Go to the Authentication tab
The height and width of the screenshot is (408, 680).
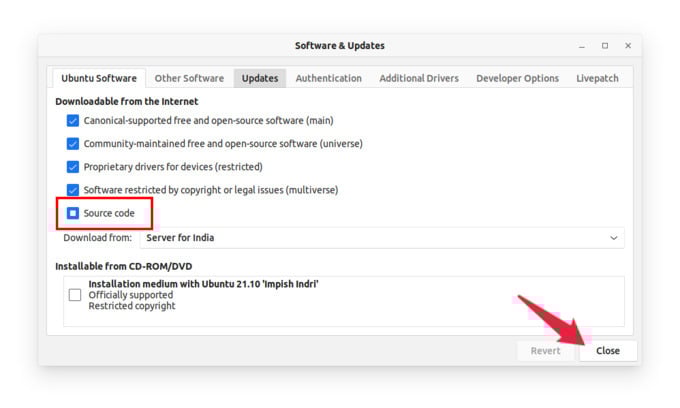coord(329,78)
